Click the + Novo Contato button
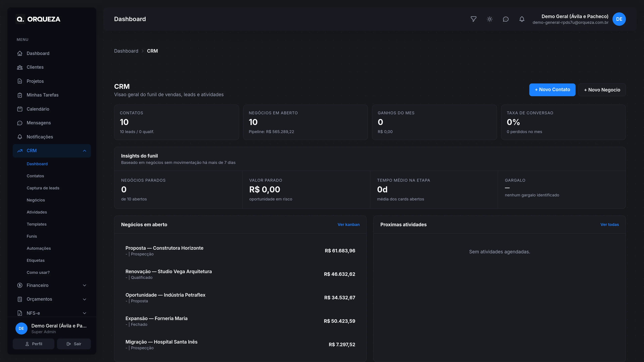The height and width of the screenshot is (362, 644). [552, 90]
